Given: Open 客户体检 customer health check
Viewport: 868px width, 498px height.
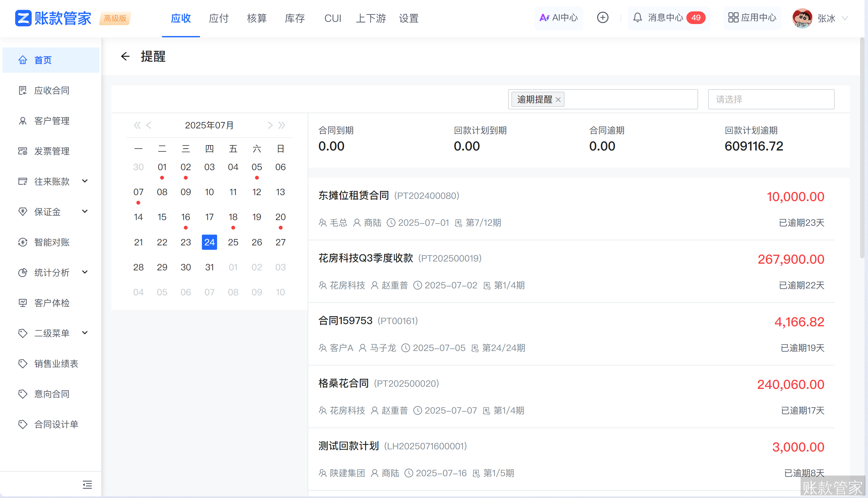Looking at the screenshot, I should (x=52, y=303).
